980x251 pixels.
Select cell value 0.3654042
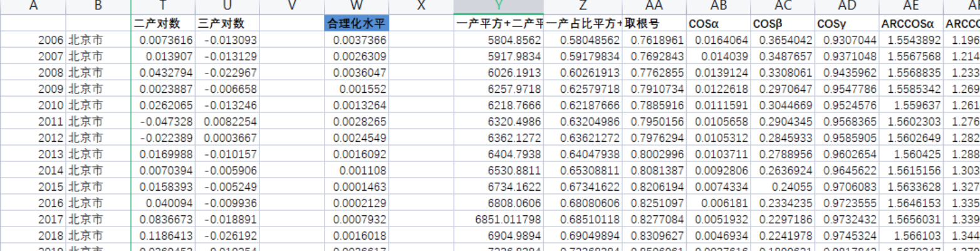(x=783, y=40)
